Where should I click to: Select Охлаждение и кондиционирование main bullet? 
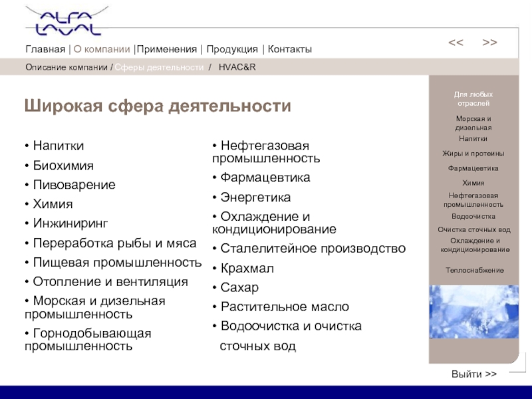pyautogui.click(x=274, y=223)
